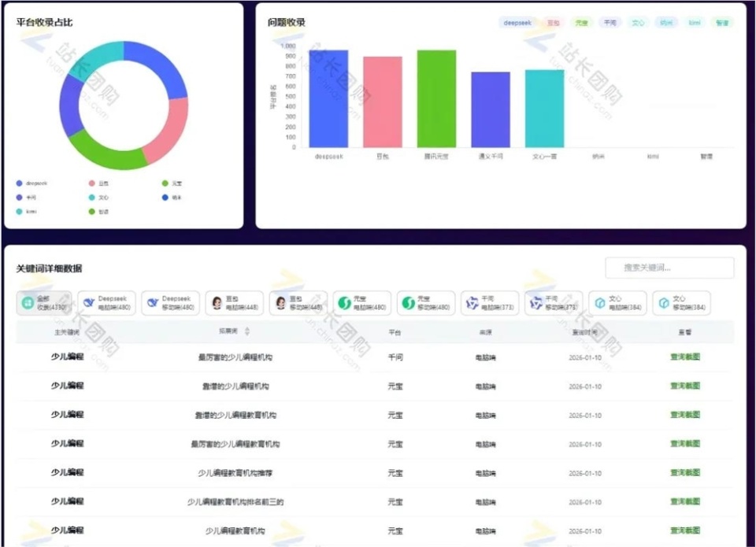Click the 问题收录 panel title
Viewport: 756px width, 547px height.
tap(287, 22)
